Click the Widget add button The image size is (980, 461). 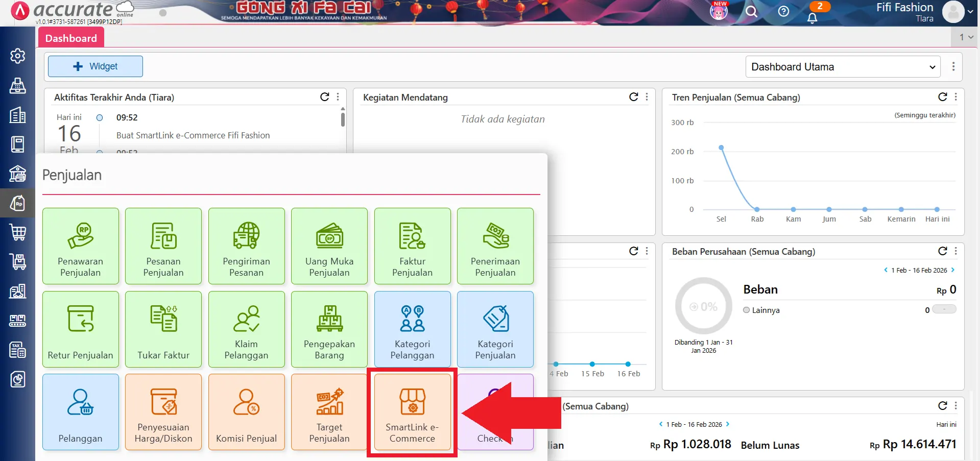coord(95,66)
